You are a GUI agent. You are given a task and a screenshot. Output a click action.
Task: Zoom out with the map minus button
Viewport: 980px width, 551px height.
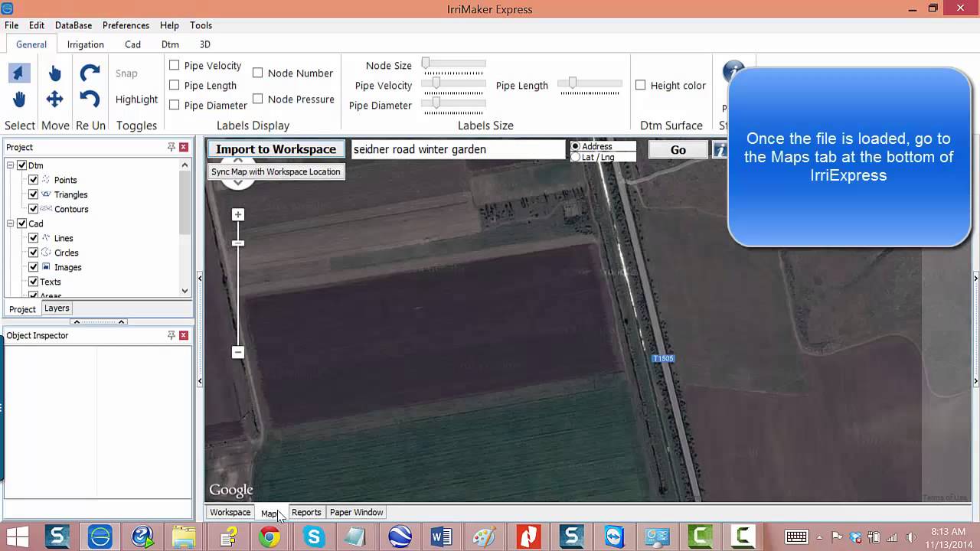pyautogui.click(x=238, y=352)
